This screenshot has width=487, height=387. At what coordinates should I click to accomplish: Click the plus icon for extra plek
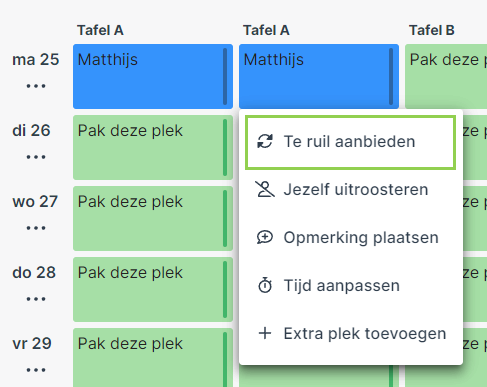click(265, 333)
